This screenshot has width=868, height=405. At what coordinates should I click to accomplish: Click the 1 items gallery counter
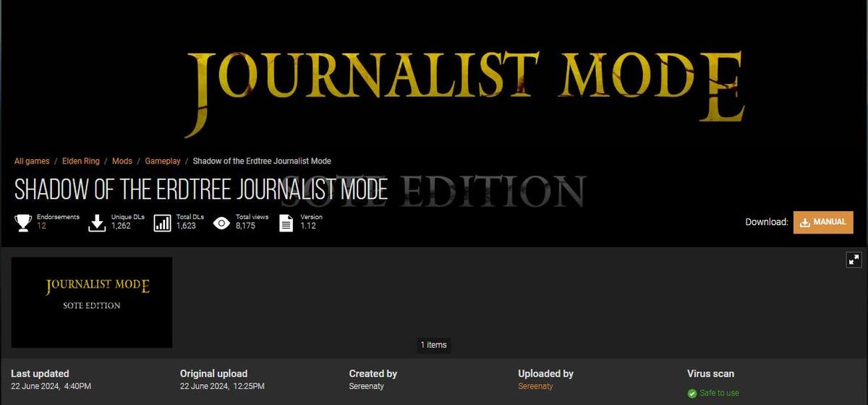click(434, 345)
